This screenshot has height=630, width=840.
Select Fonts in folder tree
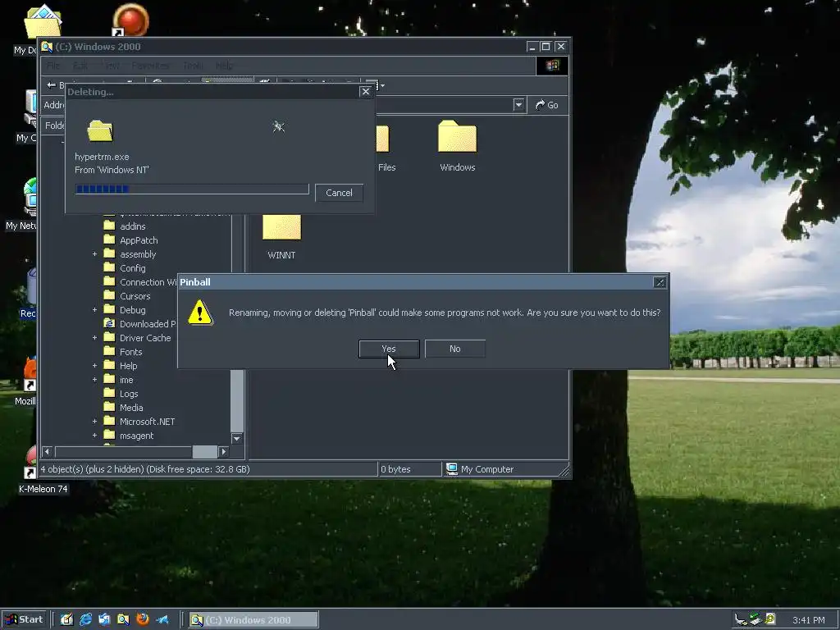(130, 352)
